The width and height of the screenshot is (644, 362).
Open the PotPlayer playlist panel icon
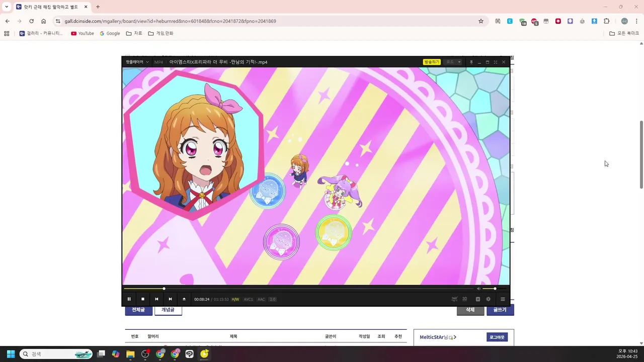478,299
